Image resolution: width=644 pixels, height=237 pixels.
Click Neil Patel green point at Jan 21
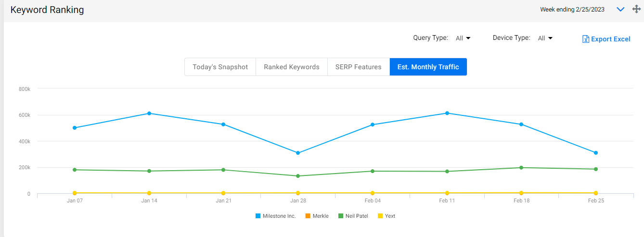coord(223,170)
